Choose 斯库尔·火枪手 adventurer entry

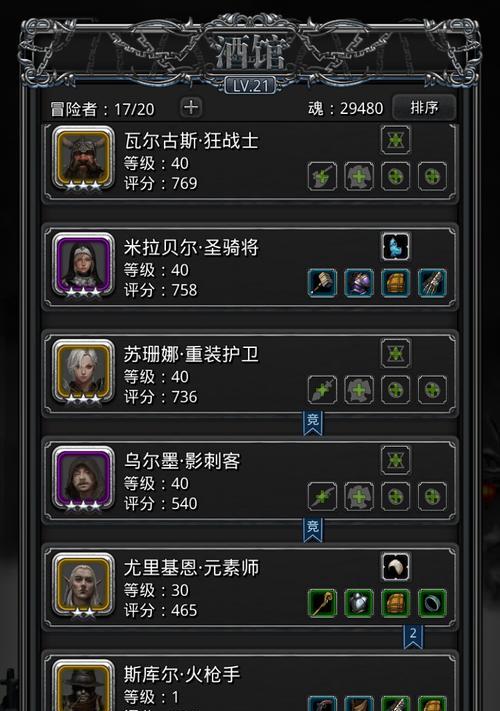(250, 682)
